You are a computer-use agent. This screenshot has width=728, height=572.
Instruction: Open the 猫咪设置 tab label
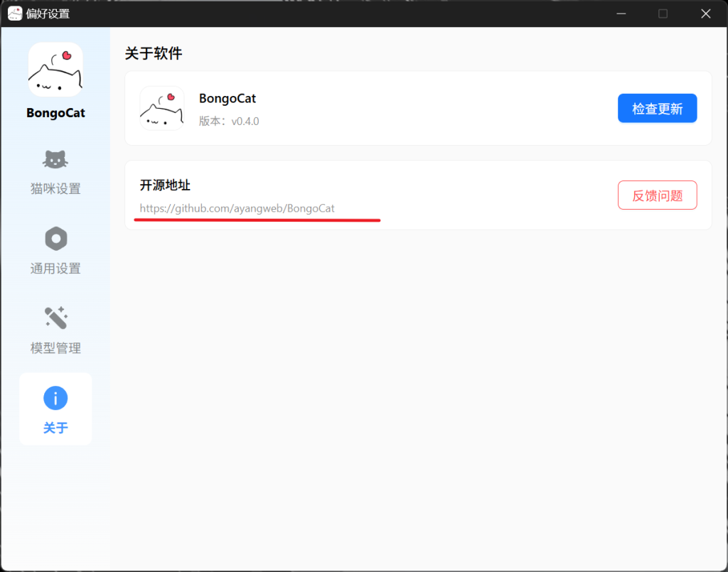[55, 189]
